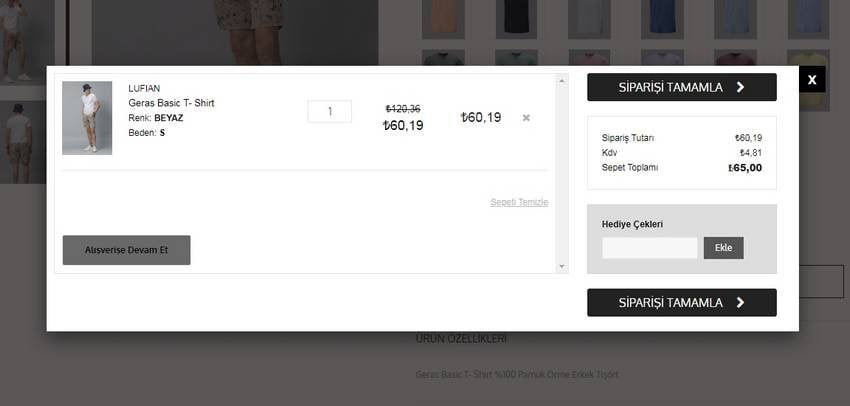Remove the Geras Basic T-Shirt from cart

coord(526,118)
